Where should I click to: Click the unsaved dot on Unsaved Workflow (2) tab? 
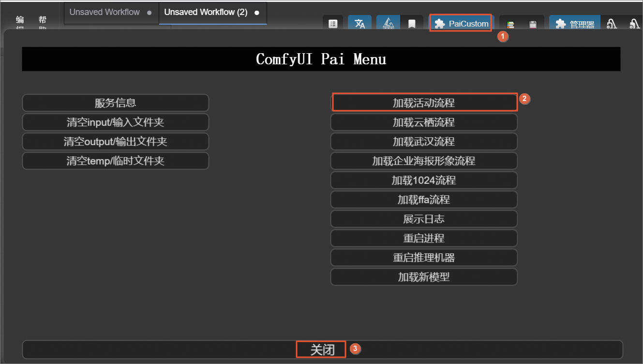pos(256,13)
